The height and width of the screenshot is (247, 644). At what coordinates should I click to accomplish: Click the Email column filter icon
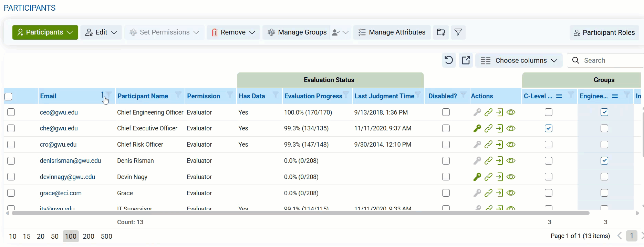(x=109, y=94)
